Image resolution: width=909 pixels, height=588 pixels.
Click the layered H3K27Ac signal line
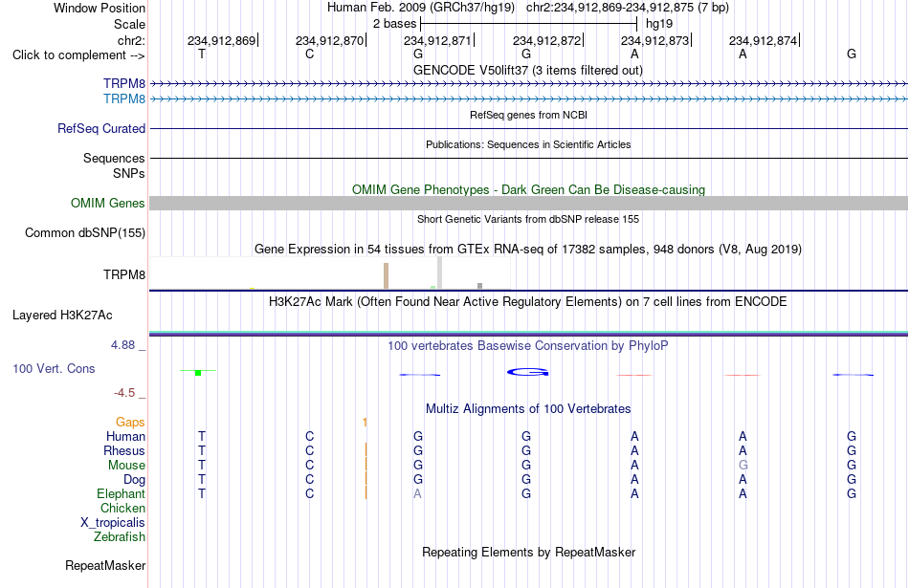[x=529, y=334]
